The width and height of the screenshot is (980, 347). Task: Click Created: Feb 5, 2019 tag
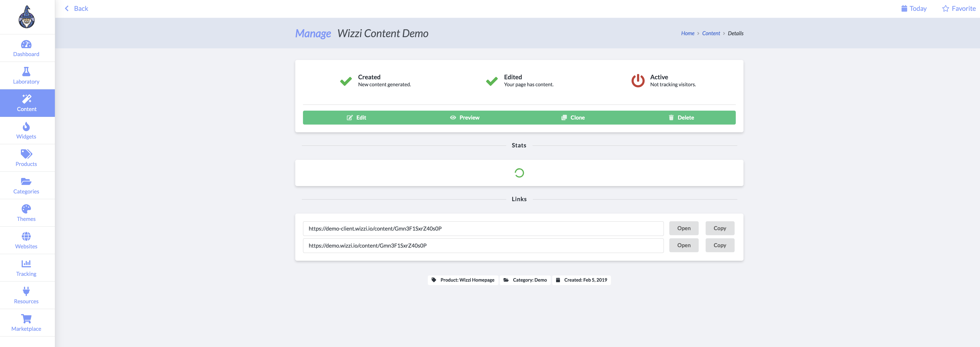click(x=581, y=280)
